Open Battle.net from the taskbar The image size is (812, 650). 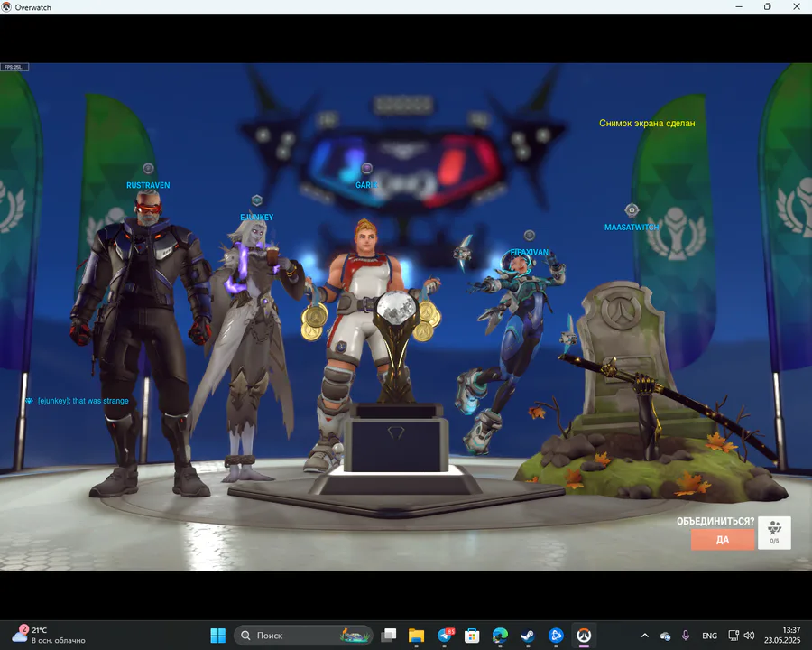click(556, 635)
